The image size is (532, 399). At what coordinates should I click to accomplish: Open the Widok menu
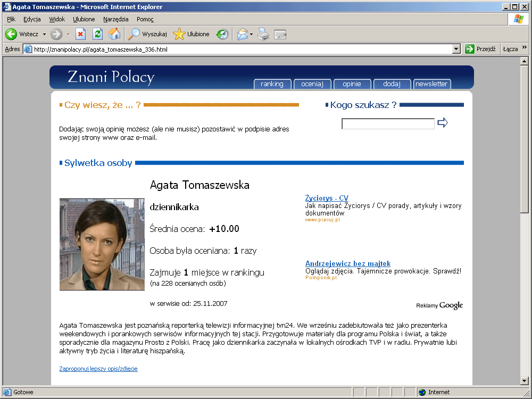point(57,19)
